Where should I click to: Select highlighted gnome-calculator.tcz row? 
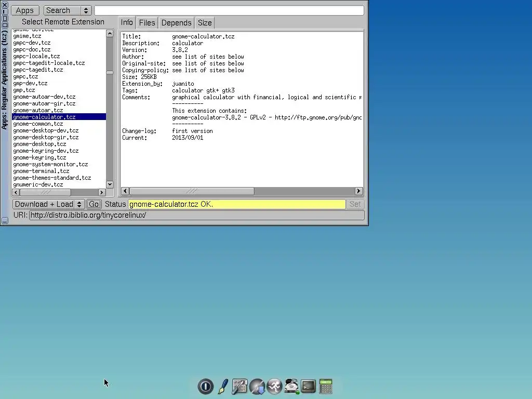tap(59, 117)
